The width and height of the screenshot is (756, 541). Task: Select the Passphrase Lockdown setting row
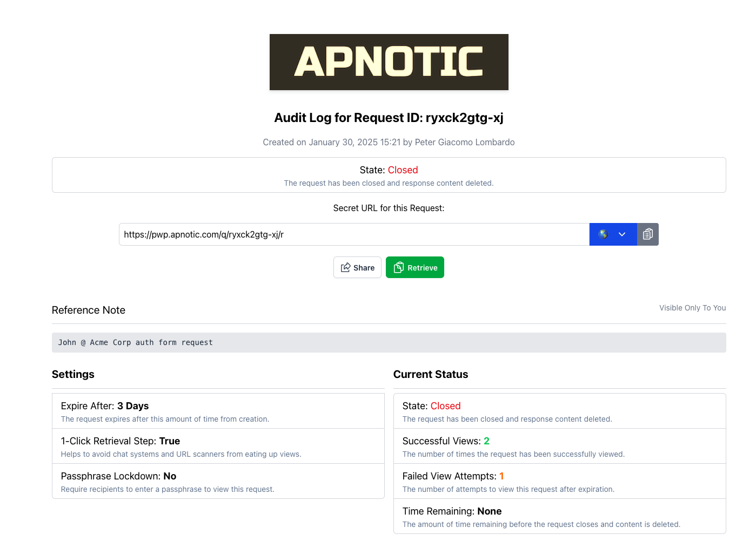pos(218,482)
